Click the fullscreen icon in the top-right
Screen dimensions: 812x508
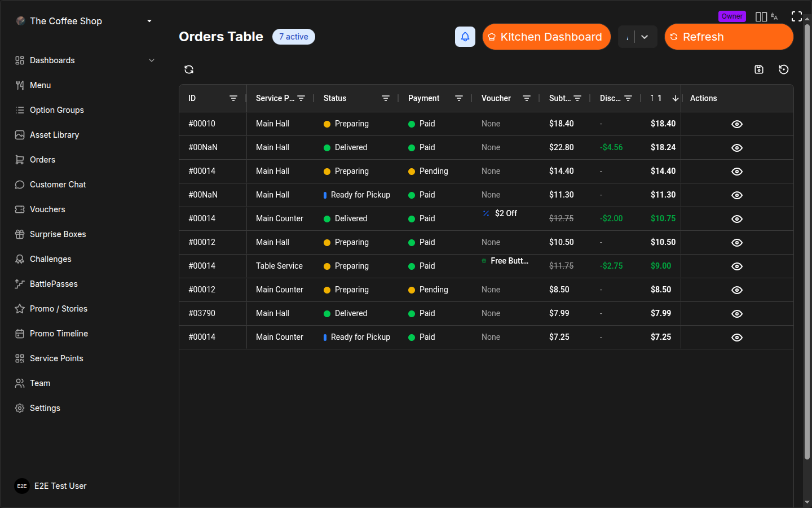797,16
